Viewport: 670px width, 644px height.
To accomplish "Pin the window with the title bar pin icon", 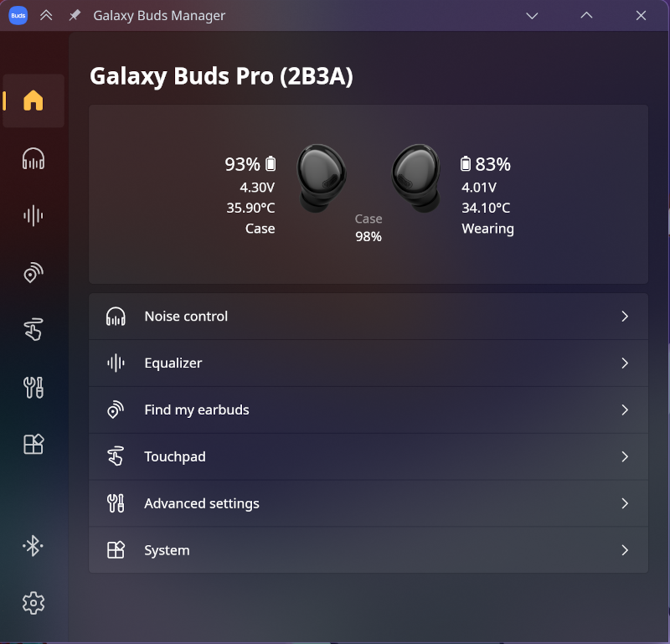I will click(75, 16).
